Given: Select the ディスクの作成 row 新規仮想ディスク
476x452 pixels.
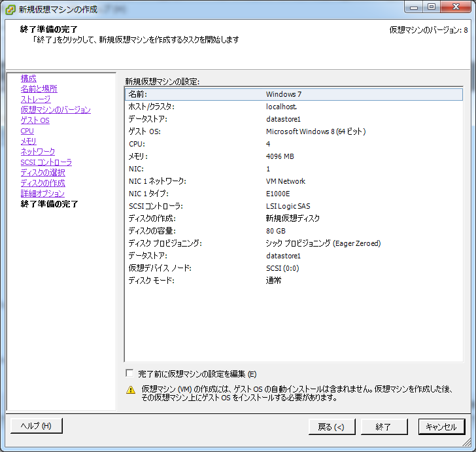Looking at the screenshot, I should coord(294,218).
